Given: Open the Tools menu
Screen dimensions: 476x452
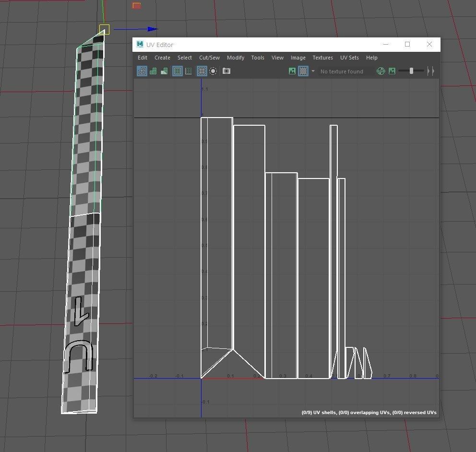Looking at the screenshot, I should pos(258,58).
